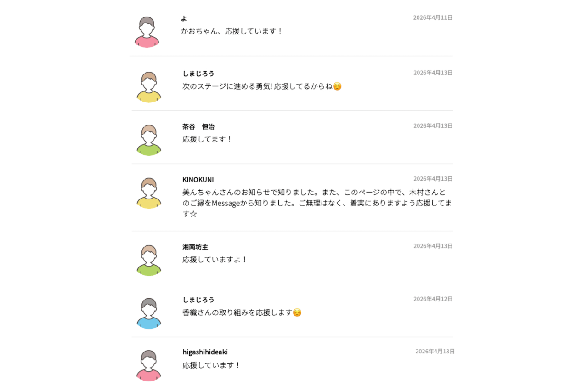Click the pink-shirt avatar beside user よ
The width and height of the screenshot is (588, 392).
click(147, 32)
